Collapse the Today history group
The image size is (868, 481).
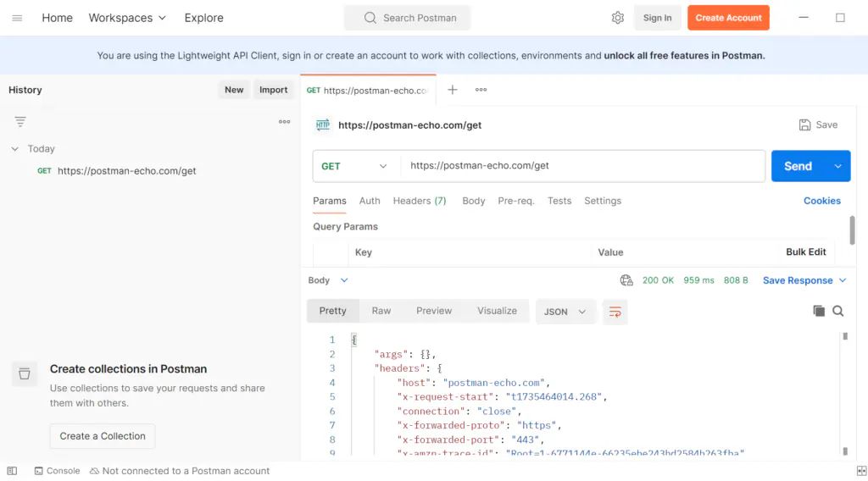pyautogui.click(x=14, y=149)
